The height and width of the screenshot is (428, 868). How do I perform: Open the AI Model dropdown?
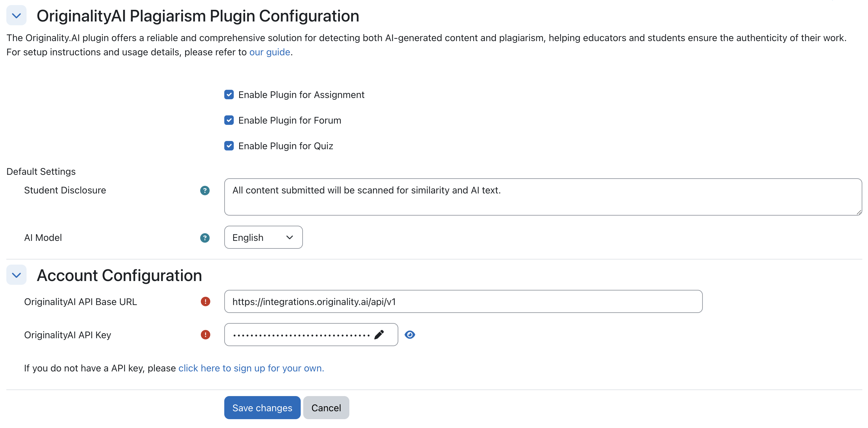[263, 237]
